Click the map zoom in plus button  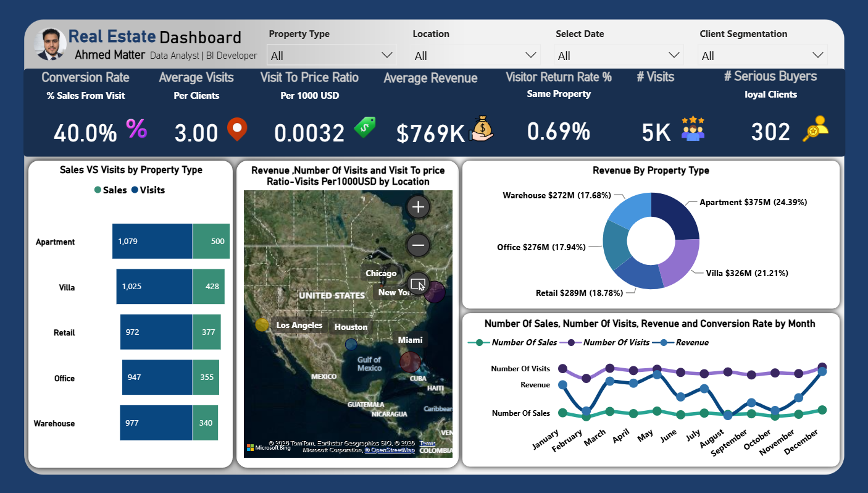tap(418, 206)
